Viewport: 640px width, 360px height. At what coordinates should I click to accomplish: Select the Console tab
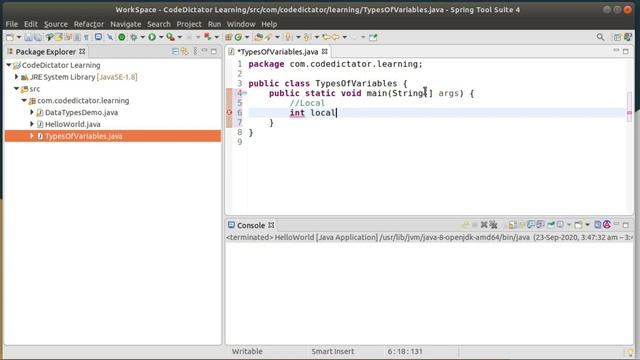click(x=251, y=225)
